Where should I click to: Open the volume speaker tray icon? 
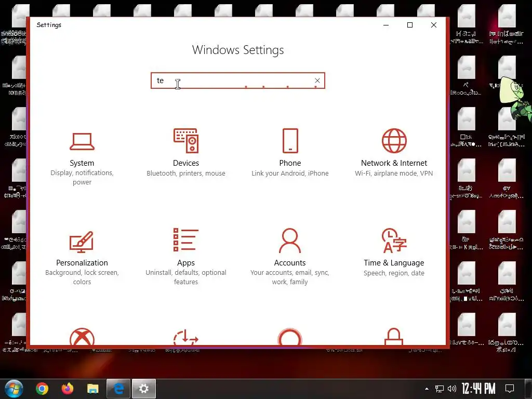(452, 389)
